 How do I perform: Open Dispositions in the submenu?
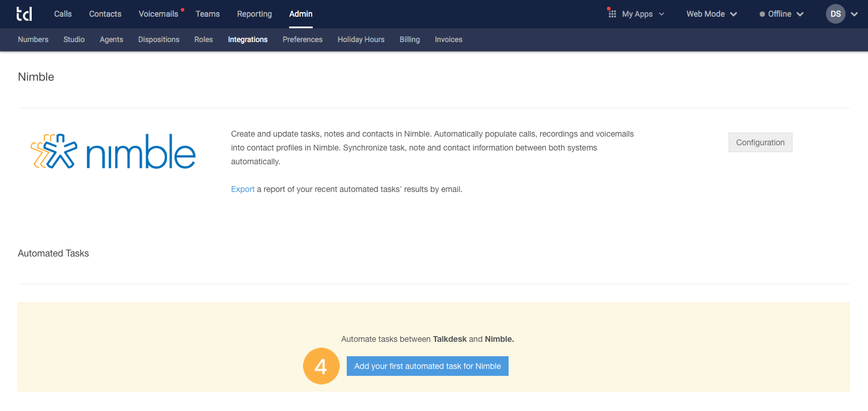tap(159, 40)
